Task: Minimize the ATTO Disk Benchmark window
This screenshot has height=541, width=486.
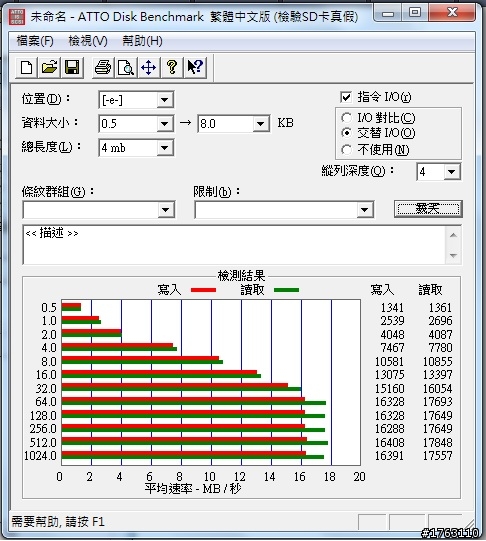Action: coord(388,13)
